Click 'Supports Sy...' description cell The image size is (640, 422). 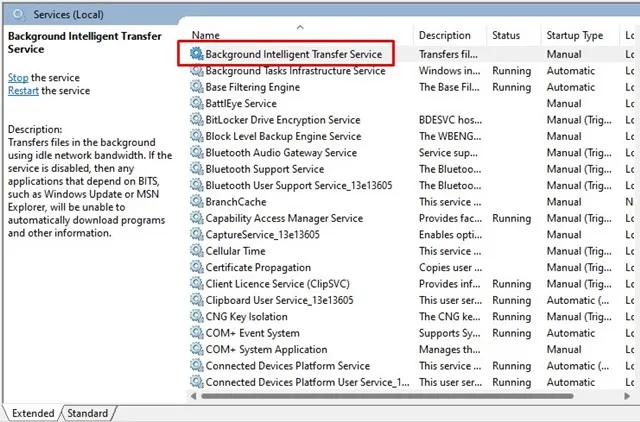[449, 333]
